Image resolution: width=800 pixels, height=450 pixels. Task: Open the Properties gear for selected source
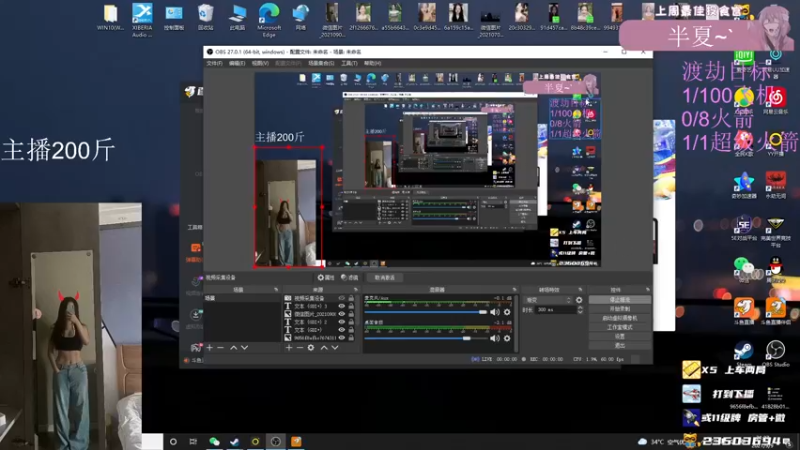326,278
